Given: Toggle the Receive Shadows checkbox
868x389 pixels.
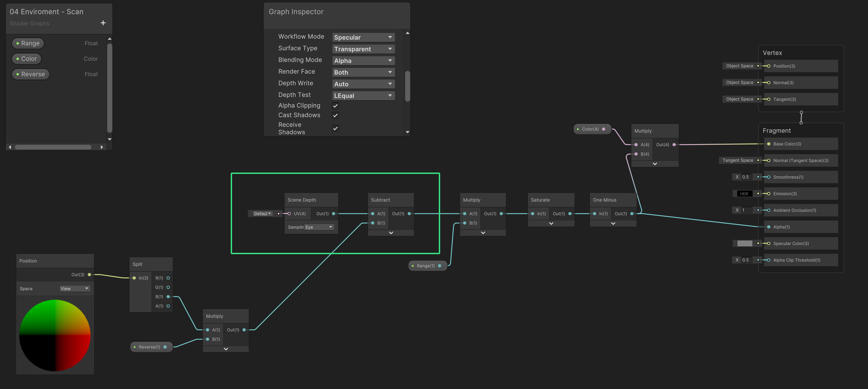Looking at the screenshot, I should point(335,128).
